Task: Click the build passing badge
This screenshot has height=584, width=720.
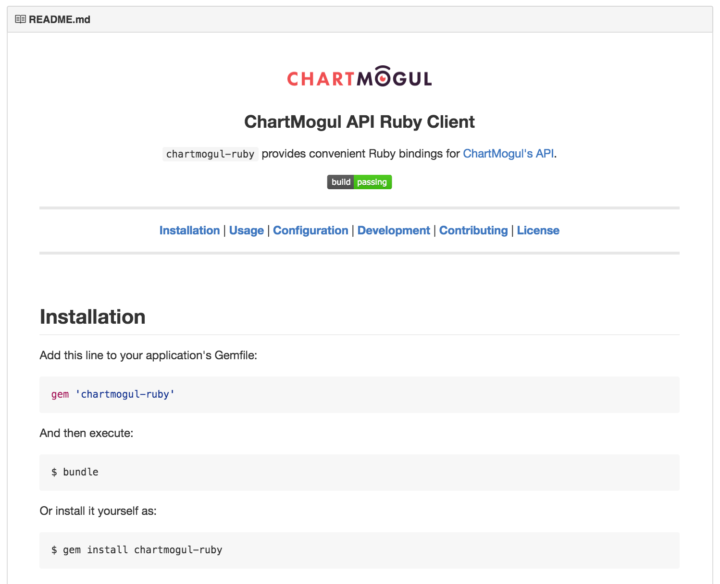Action: [360, 182]
